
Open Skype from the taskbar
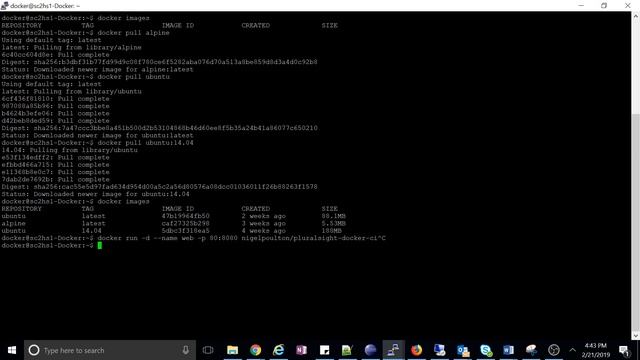click(486, 350)
